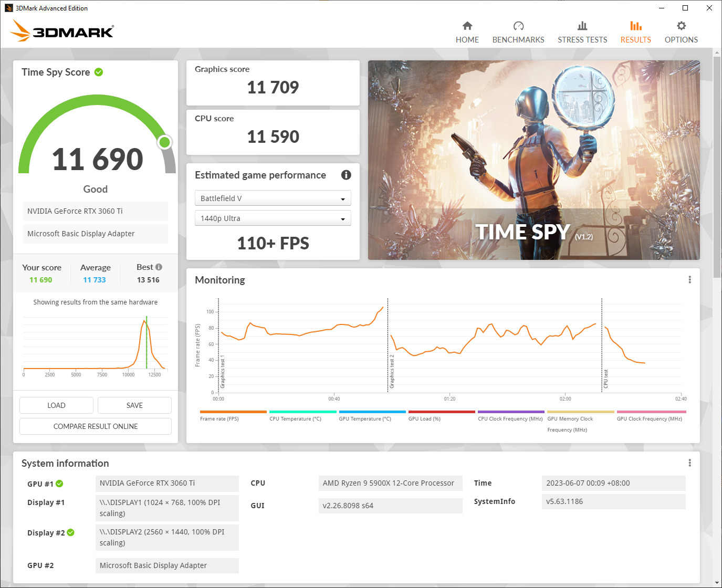Image resolution: width=722 pixels, height=588 pixels.
Task: Click the Best score info icon
Action: coord(159,266)
